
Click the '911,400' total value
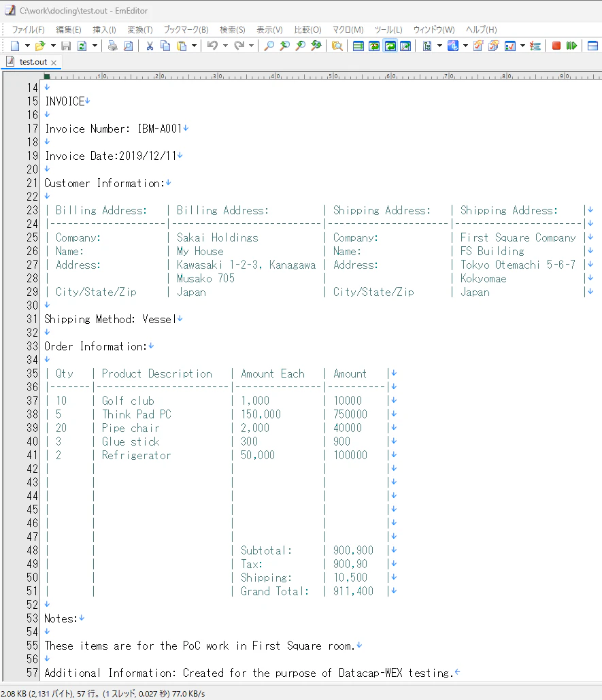354,591
